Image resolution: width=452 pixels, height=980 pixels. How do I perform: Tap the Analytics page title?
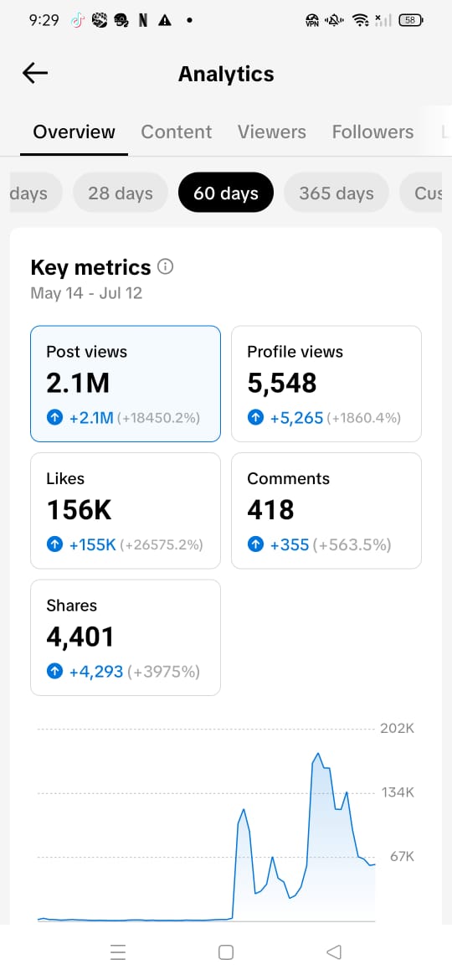[226, 74]
